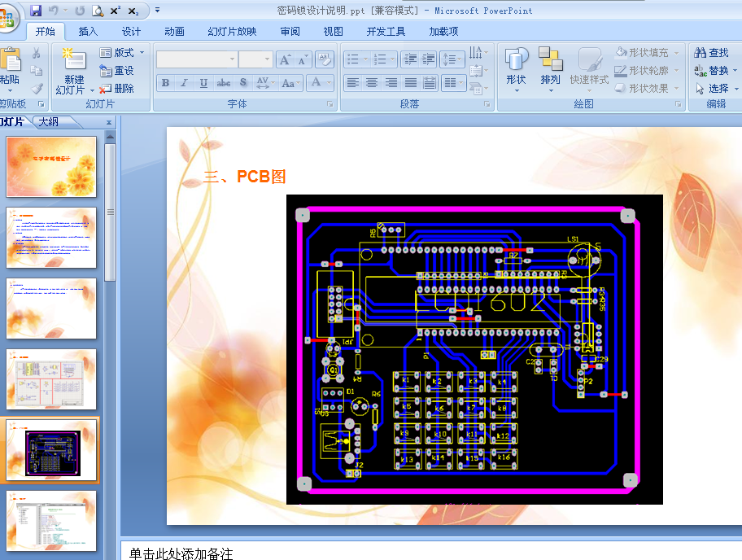742x560 pixels.
Task: Click the notes area 单击此处添加备注
Action: coord(181,553)
